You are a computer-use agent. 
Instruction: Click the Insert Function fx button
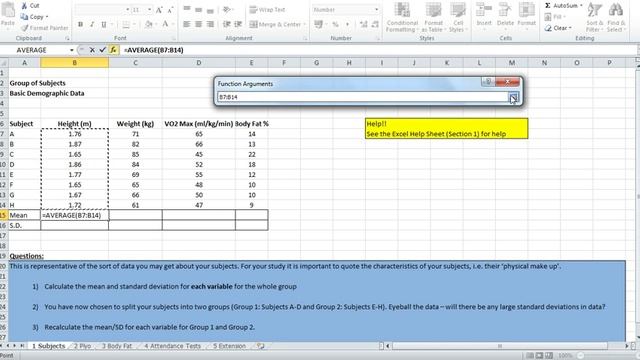pyautogui.click(x=113, y=50)
